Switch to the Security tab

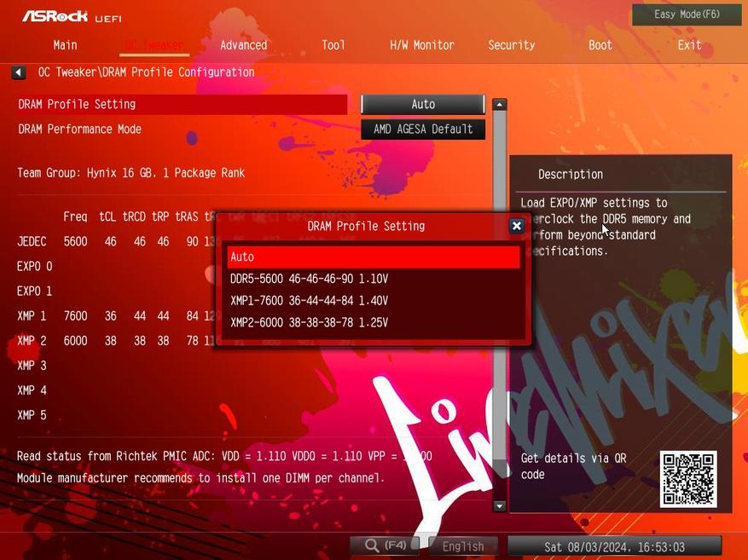pyautogui.click(x=512, y=45)
